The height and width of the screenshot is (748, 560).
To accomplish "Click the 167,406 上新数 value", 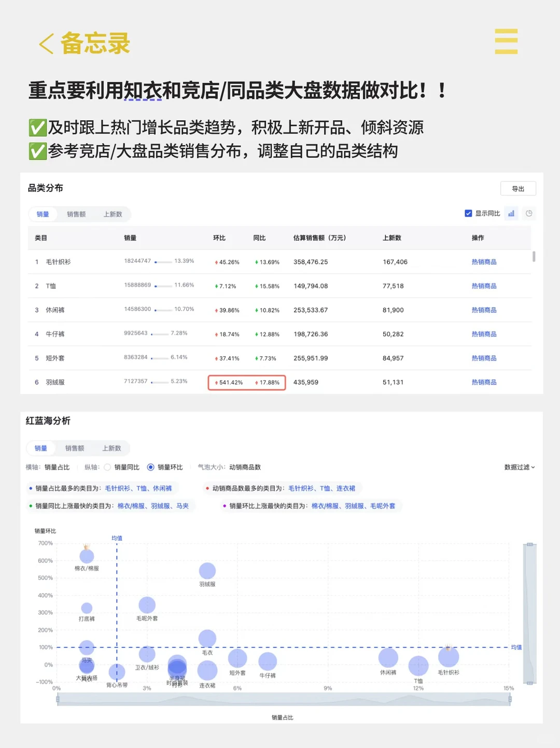I will 395,262.
